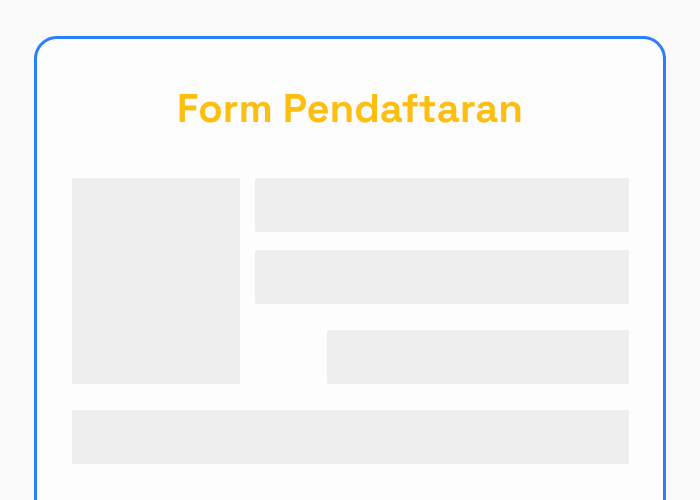Click the letter "F" starting the yellow title
The width and height of the screenshot is (700, 500).
[187, 109]
